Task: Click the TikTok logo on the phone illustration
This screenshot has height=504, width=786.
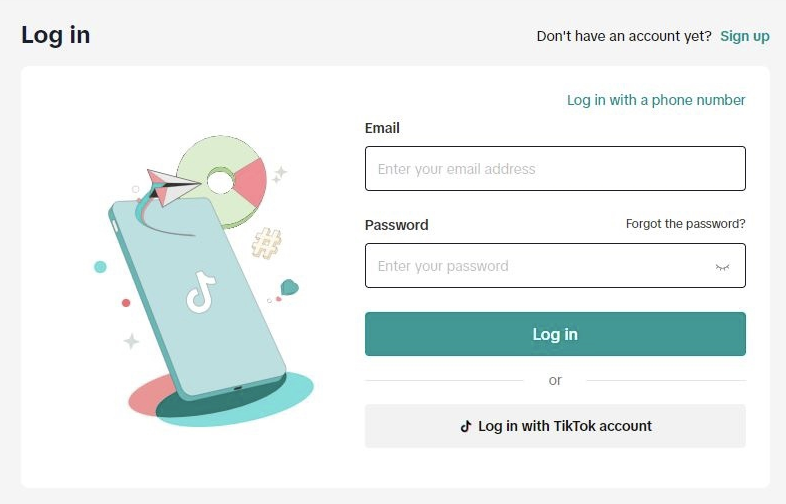Action: (201, 292)
